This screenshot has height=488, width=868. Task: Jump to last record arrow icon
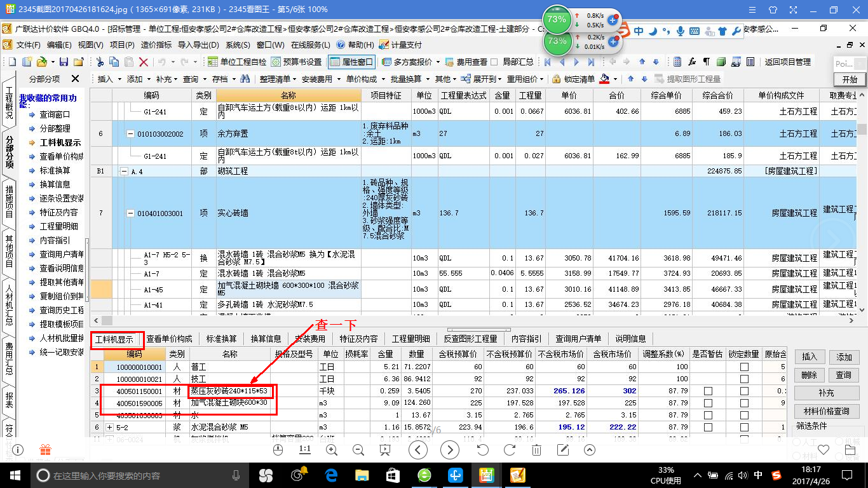click(x=592, y=62)
